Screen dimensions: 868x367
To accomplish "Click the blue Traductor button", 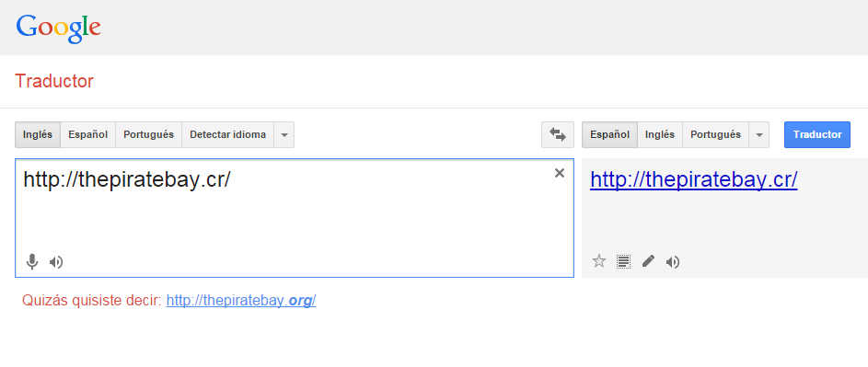I will click(x=817, y=134).
